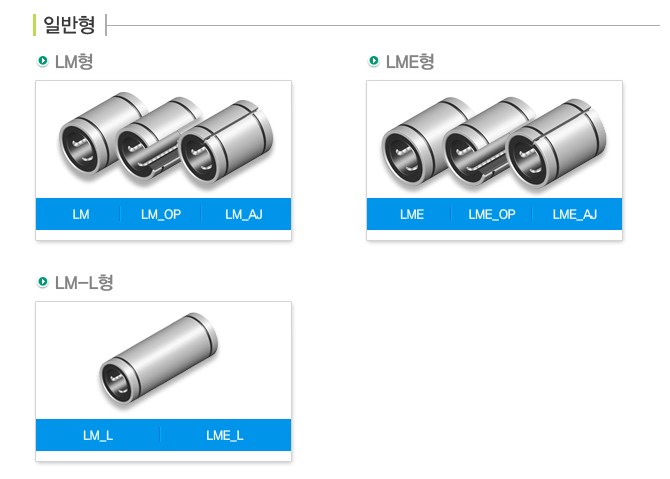Screen dimensions: 670x479
Task: Open the LME_AJ product link
Action: [574, 214]
